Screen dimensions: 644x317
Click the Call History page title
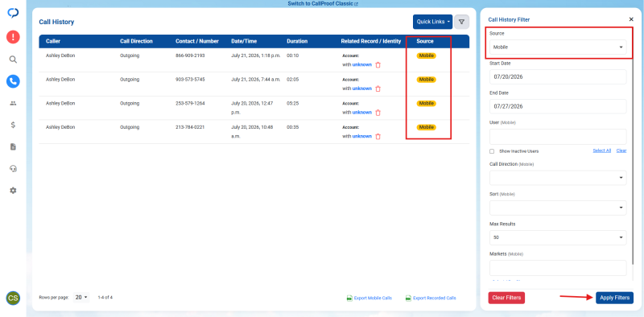[56, 23]
